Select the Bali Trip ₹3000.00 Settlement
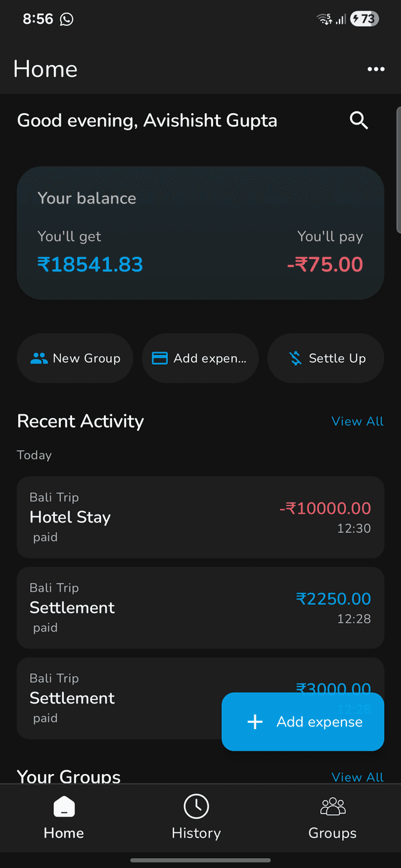Image resolution: width=401 pixels, height=868 pixels. pyautogui.click(x=125, y=698)
